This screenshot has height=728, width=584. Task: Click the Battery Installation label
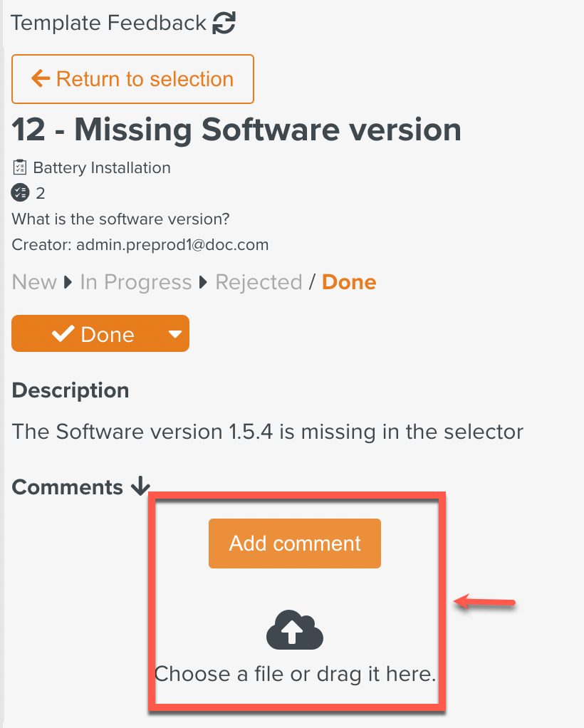[x=102, y=168]
